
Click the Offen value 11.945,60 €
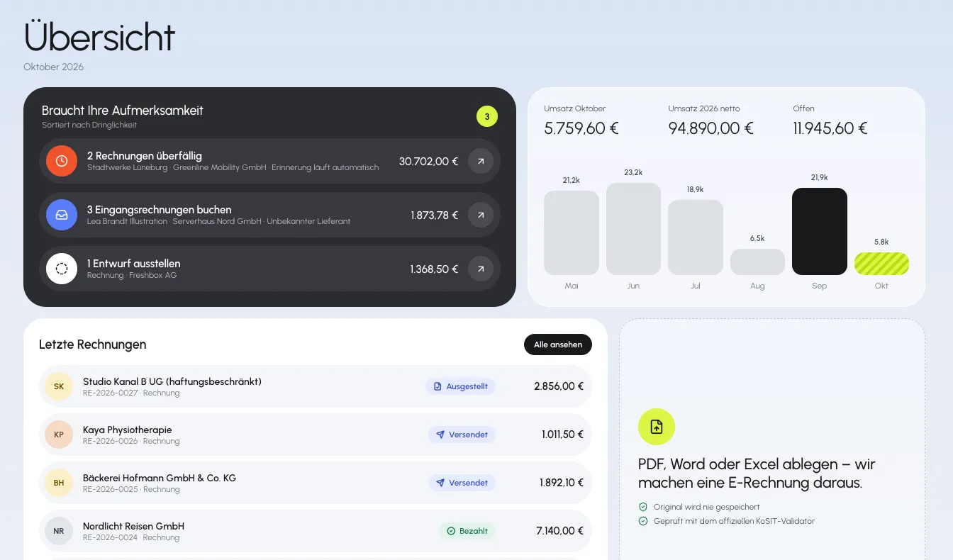pos(830,128)
